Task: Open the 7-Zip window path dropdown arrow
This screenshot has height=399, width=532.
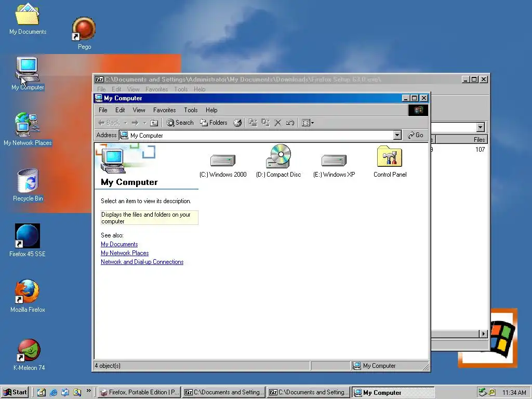Action: tap(480, 127)
